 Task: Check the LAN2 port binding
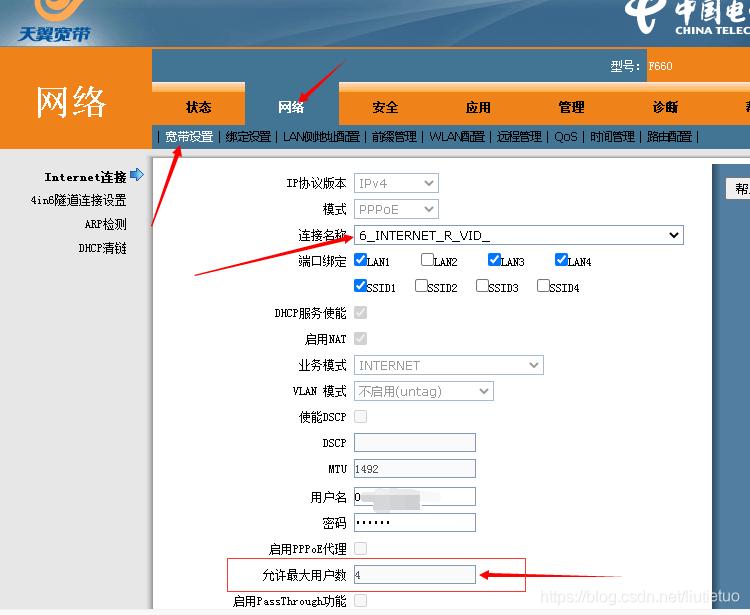click(x=427, y=260)
